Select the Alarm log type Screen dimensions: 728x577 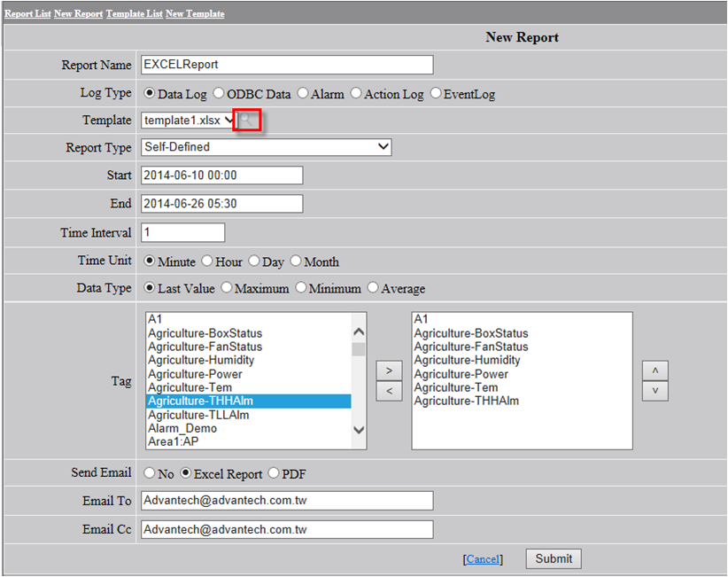(303, 93)
